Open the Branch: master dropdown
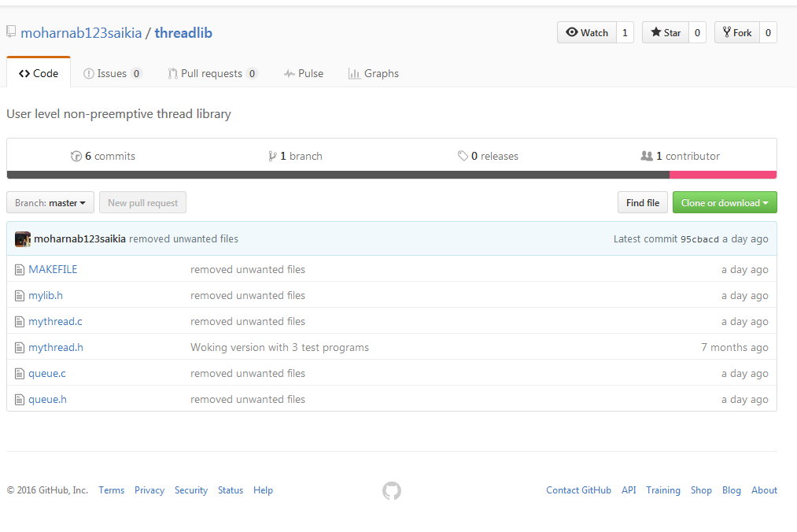797x532 pixels. pyautogui.click(x=50, y=202)
